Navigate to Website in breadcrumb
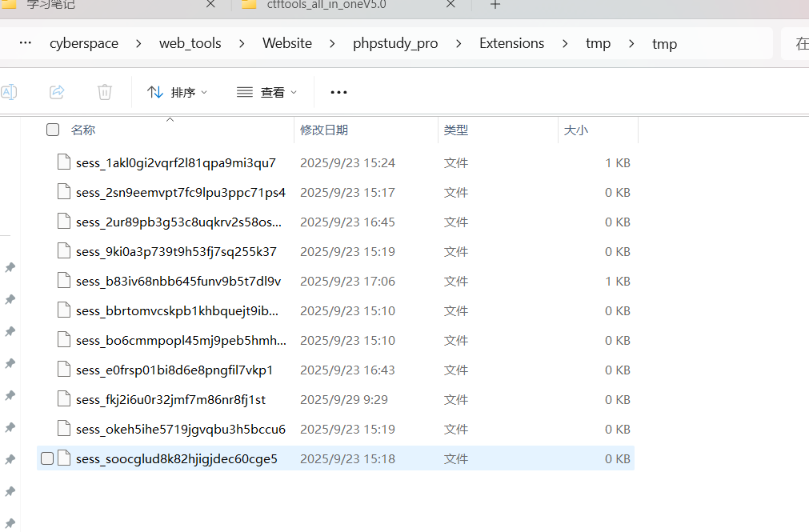 click(287, 43)
